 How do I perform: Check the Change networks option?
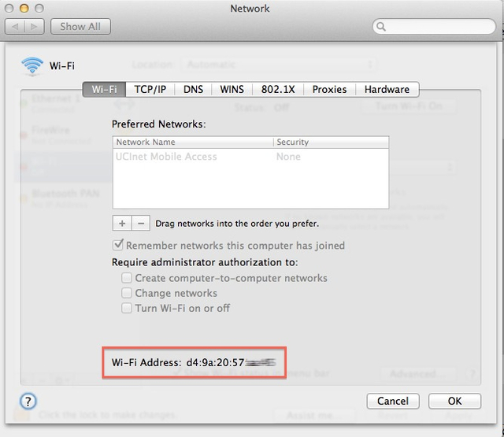[127, 293]
